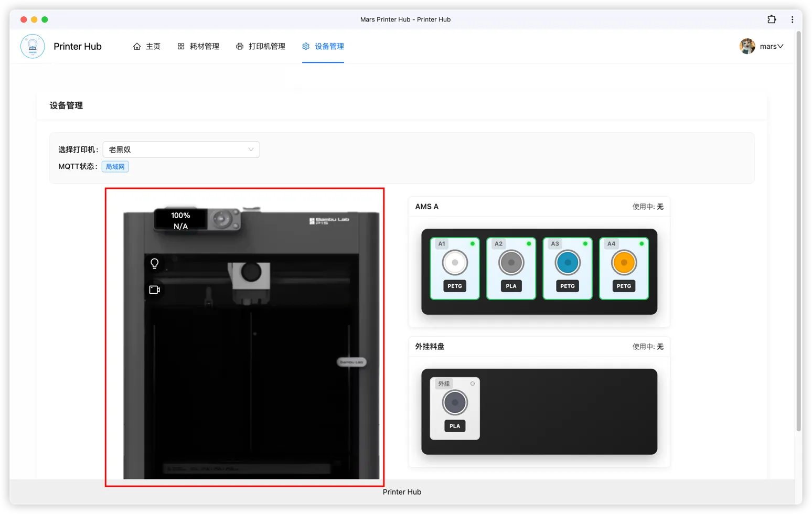Click the mars user avatar
This screenshot has width=812, height=514.
click(747, 46)
